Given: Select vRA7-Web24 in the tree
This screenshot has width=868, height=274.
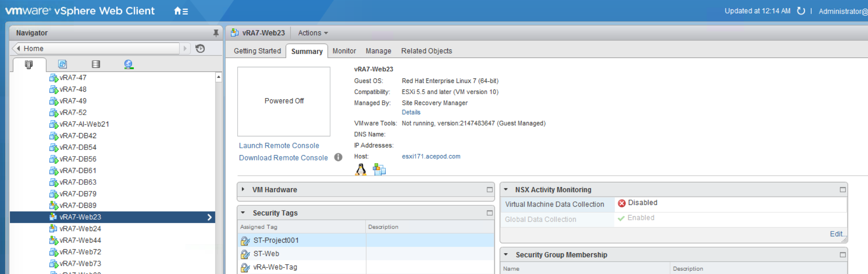Looking at the screenshot, I should click(x=80, y=229).
